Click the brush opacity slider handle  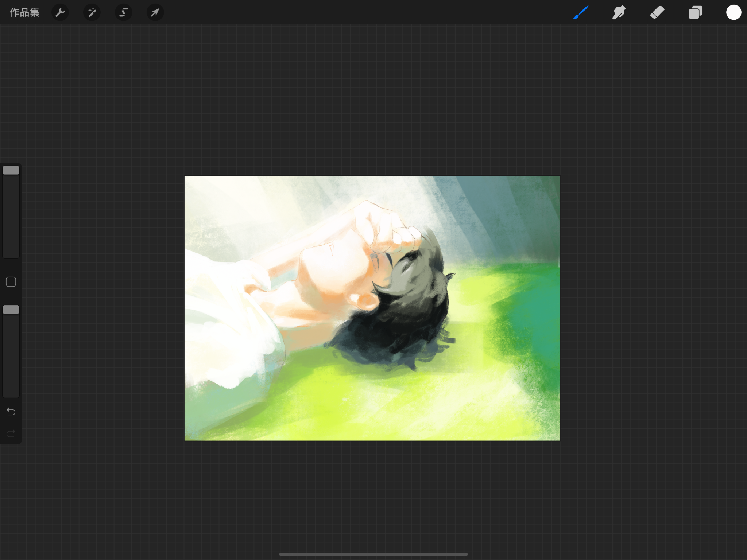11,310
